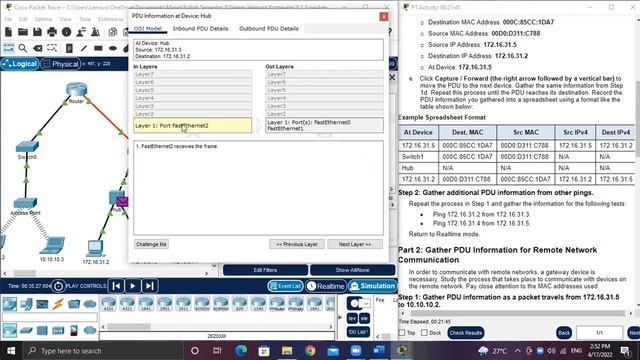The width and height of the screenshot is (640, 360).
Task: Click the Open folder icon in toolbar
Action: (23, 32)
